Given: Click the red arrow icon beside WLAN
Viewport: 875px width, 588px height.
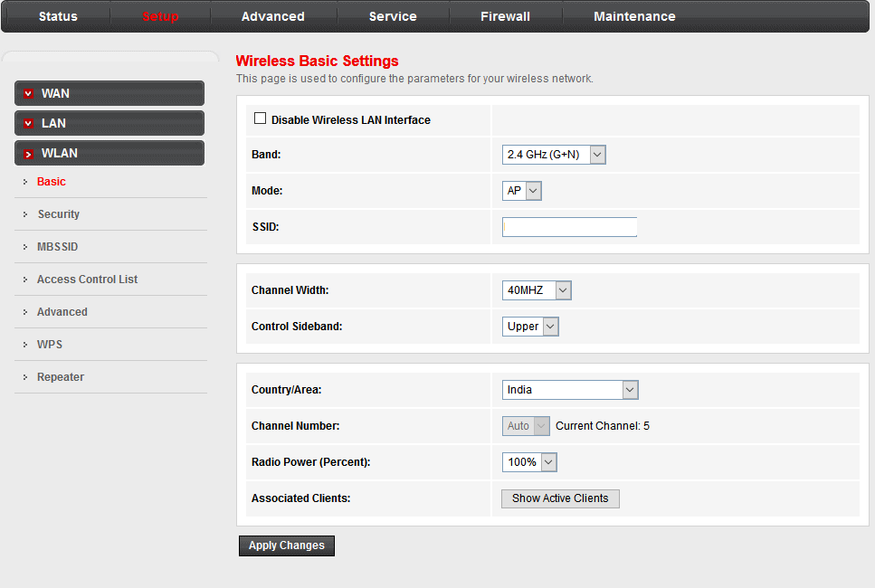Looking at the screenshot, I should point(29,154).
